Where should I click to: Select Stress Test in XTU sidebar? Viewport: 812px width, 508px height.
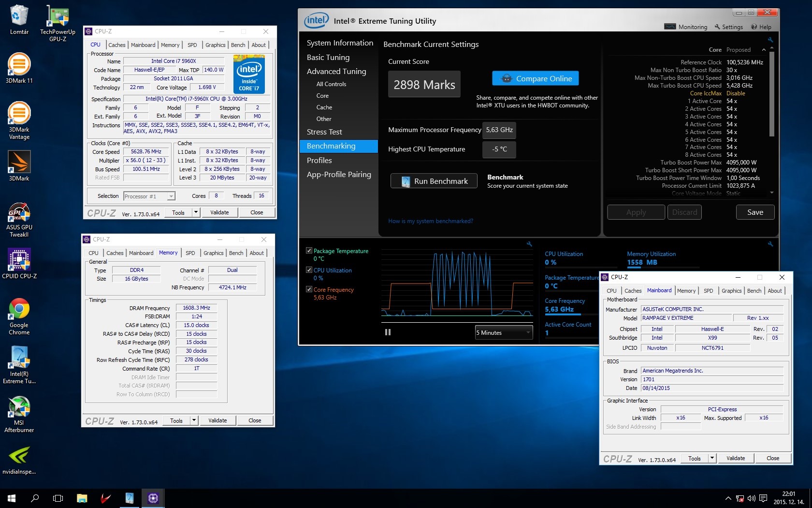(324, 132)
